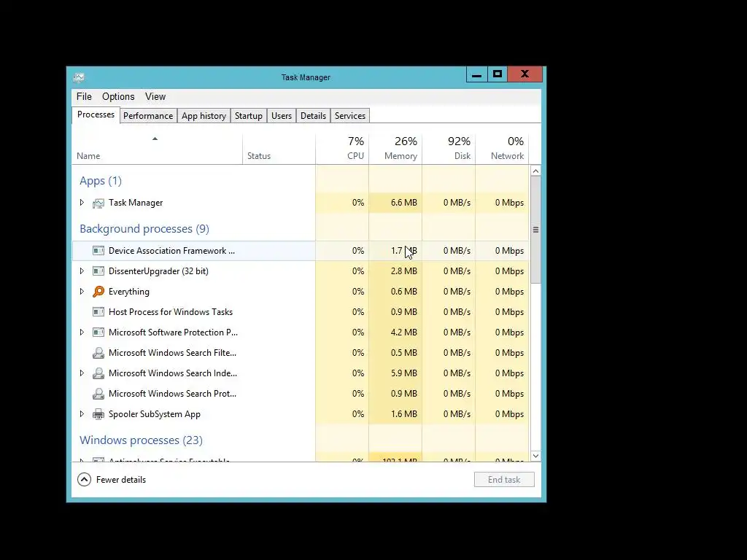Image resolution: width=747 pixels, height=560 pixels.
Task: Click the Task Manager title bar icon
Action: pyautogui.click(x=79, y=77)
